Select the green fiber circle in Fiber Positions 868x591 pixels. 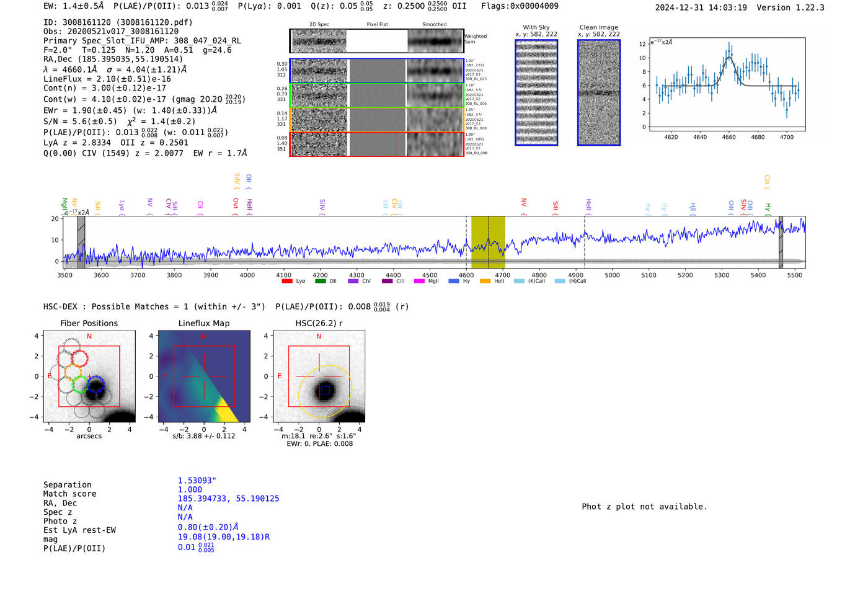pos(79,384)
